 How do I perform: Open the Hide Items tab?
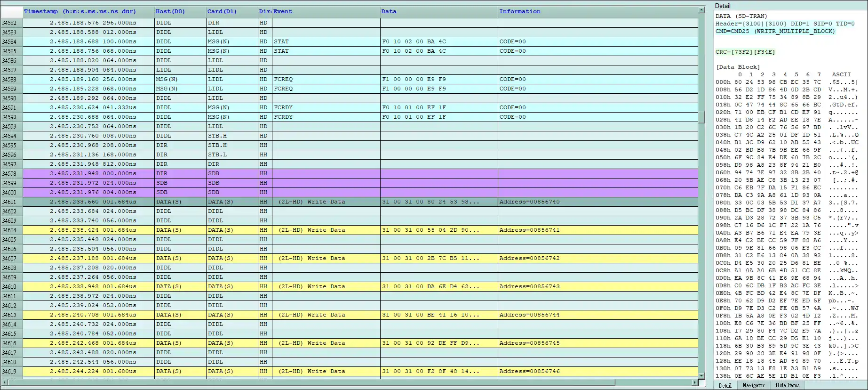tap(787, 385)
